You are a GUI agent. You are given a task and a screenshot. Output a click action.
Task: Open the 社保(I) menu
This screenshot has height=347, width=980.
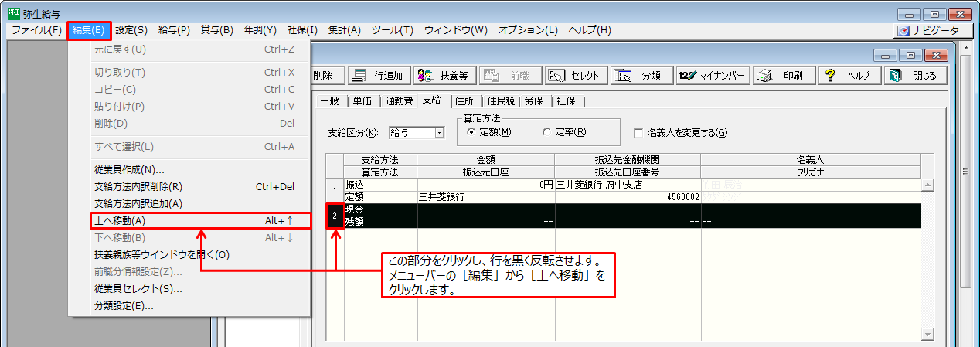click(x=302, y=30)
